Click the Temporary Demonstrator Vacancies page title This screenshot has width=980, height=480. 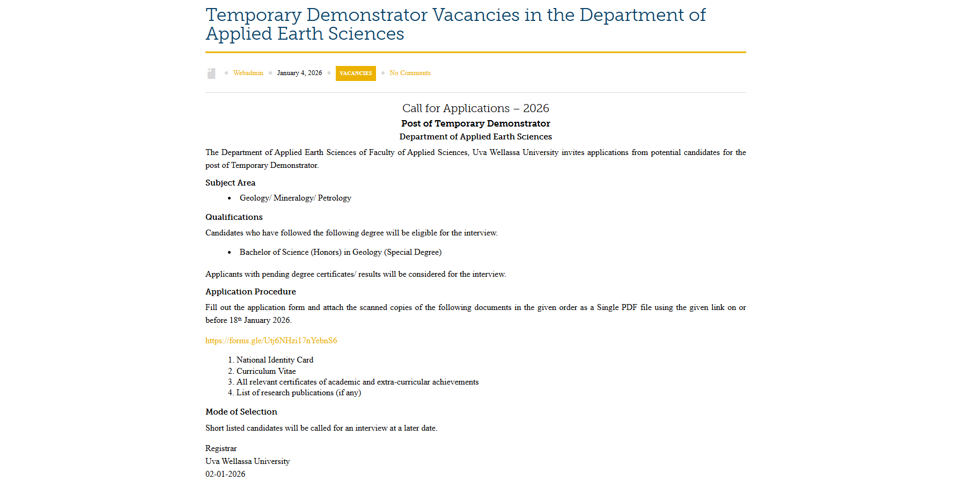click(455, 24)
